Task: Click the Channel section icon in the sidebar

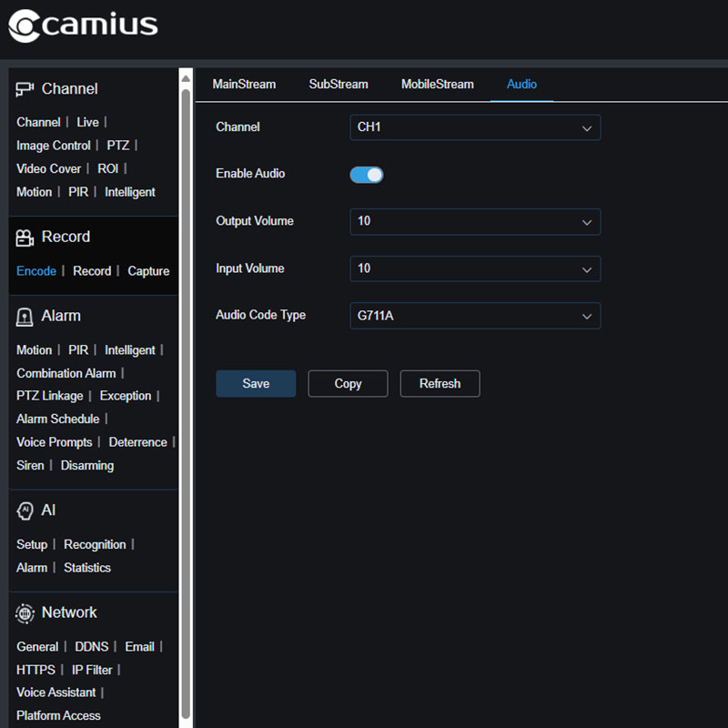Action: point(23,88)
